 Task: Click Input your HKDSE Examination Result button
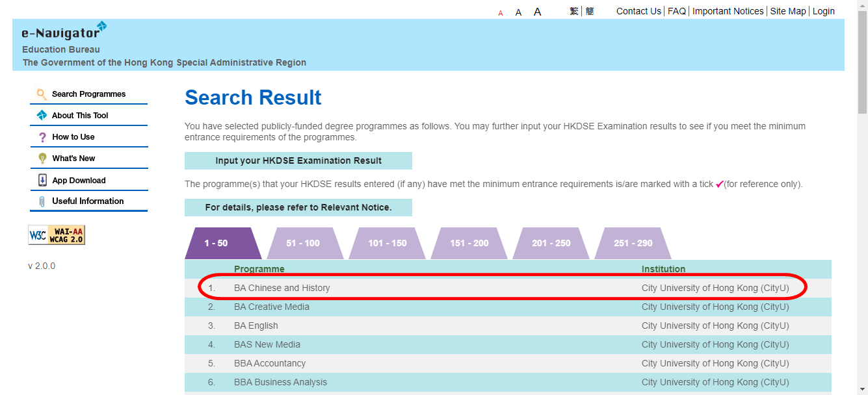tap(298, 160)
